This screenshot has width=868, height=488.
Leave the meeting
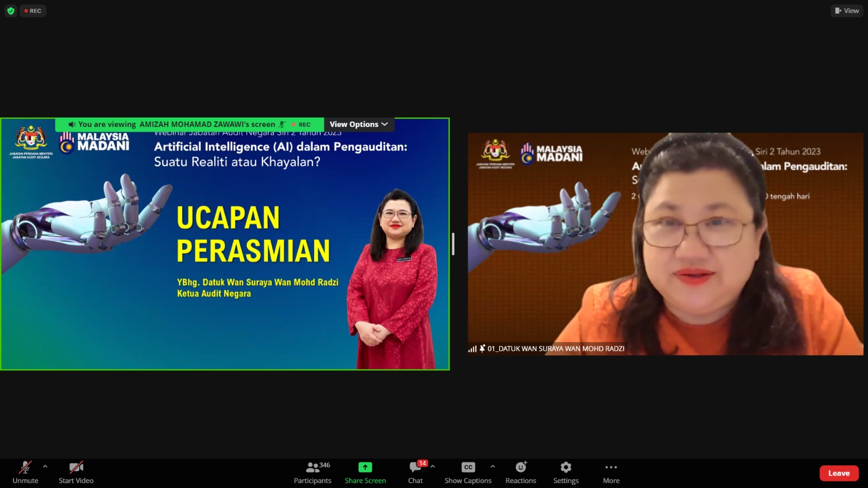[839, 473]
